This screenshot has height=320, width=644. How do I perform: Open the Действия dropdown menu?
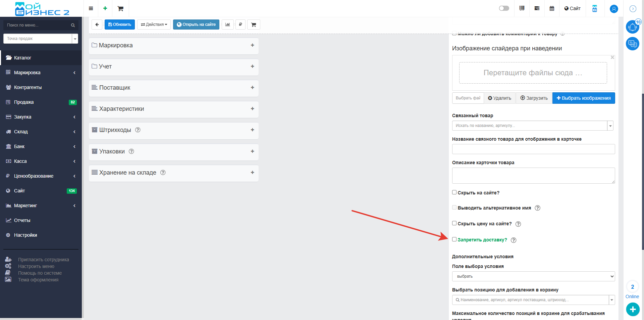pyautogui.click(x=154, y=25)
